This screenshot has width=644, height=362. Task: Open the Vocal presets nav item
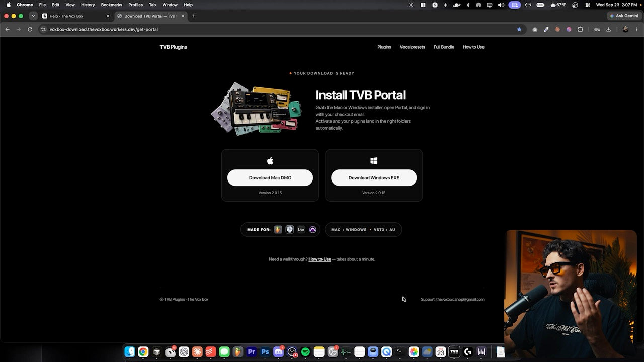pos(412,47)
